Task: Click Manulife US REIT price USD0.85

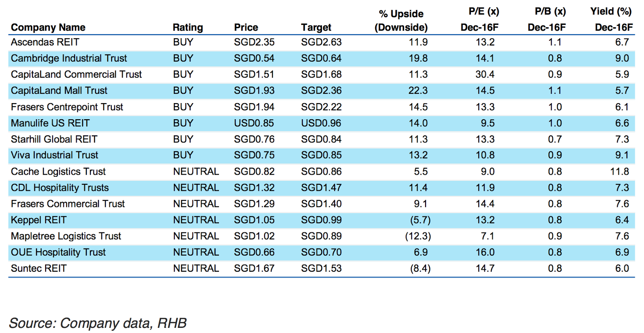Action: 254,123
